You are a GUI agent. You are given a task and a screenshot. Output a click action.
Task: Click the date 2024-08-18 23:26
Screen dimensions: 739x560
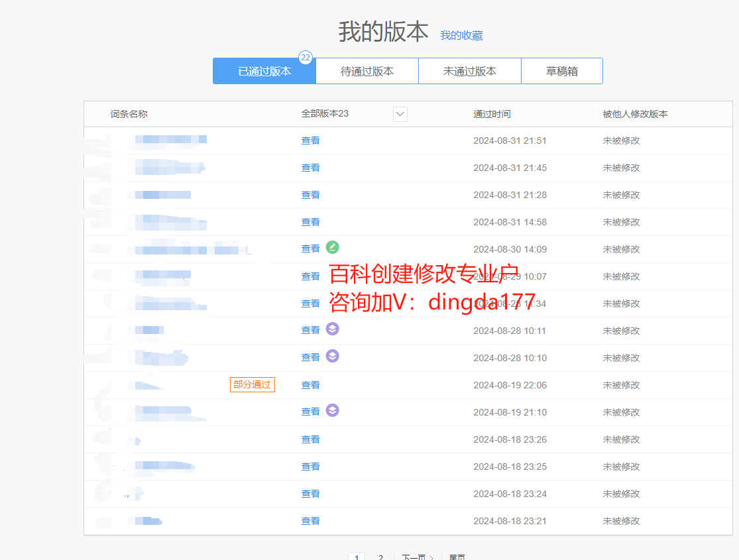click(x=510, y=439)
